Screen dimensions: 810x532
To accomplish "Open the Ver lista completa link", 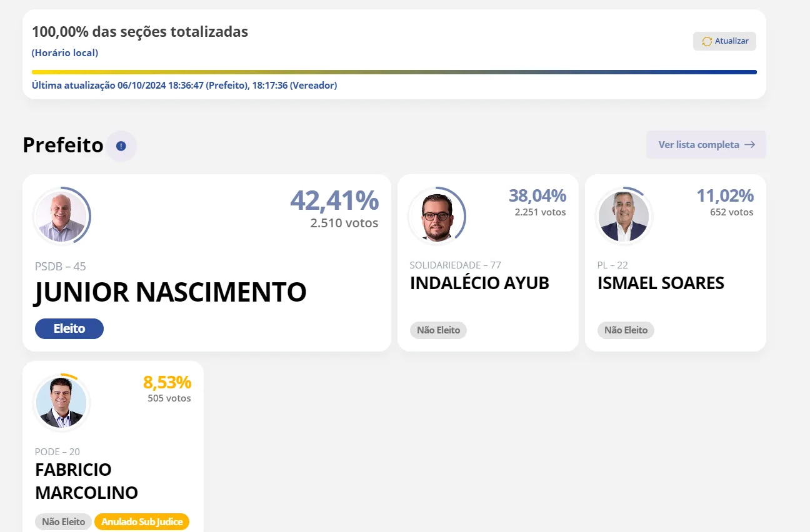I will [706, 145].
